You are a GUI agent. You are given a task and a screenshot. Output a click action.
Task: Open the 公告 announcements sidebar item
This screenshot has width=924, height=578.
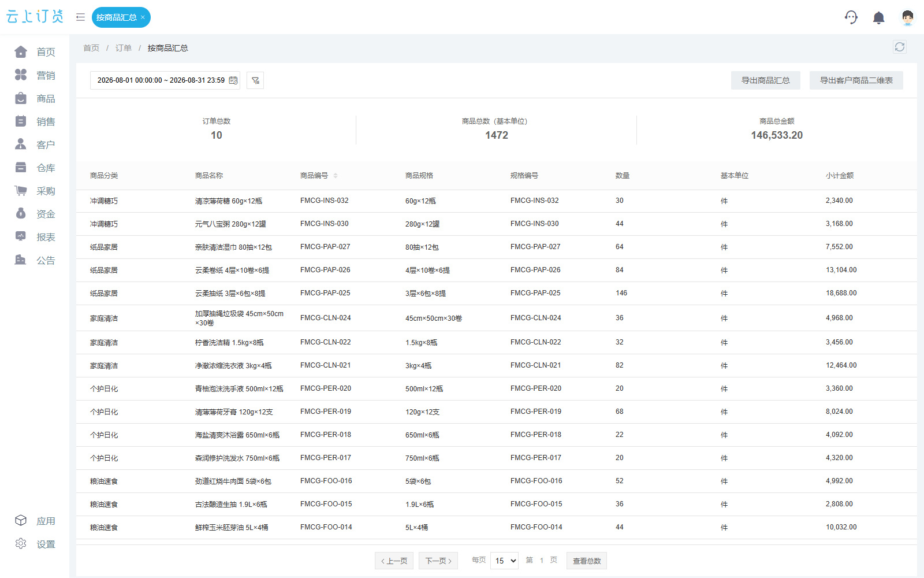(x=35, y=260)
